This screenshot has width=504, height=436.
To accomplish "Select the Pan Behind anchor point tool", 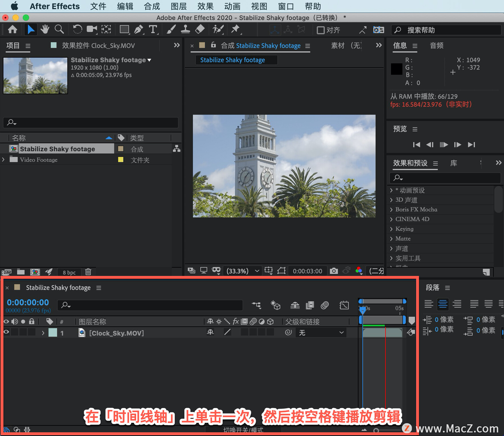I will [x=106, y=29].
